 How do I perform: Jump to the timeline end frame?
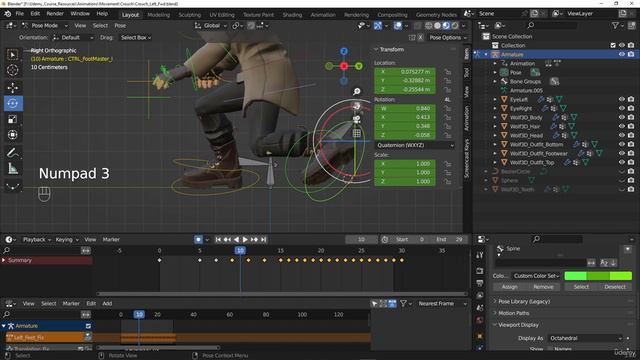tap(264, 240)
